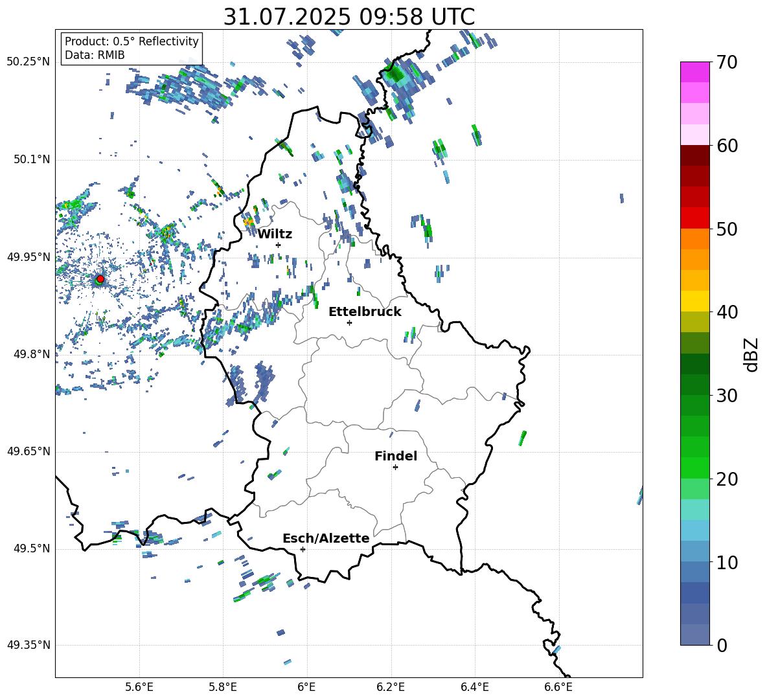Click the 49.8°N latitude label
The height and width of the screenshot is (700, 767).
[x=32, y=354]
